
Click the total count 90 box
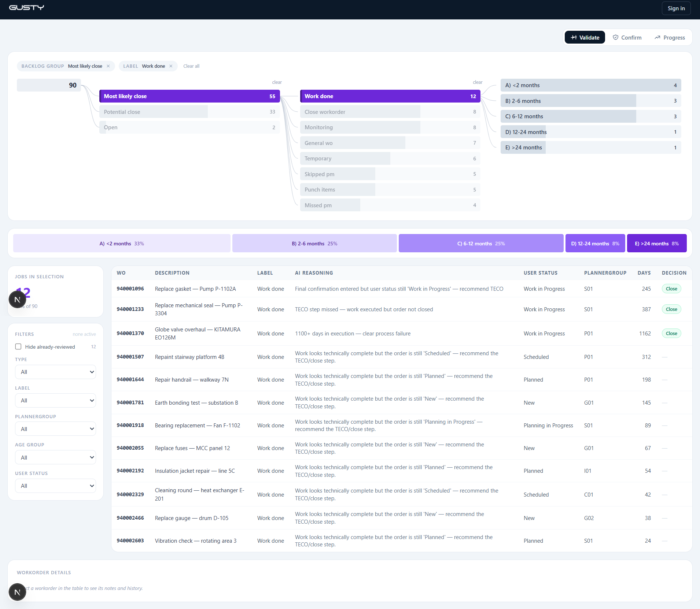coord(49,85)
